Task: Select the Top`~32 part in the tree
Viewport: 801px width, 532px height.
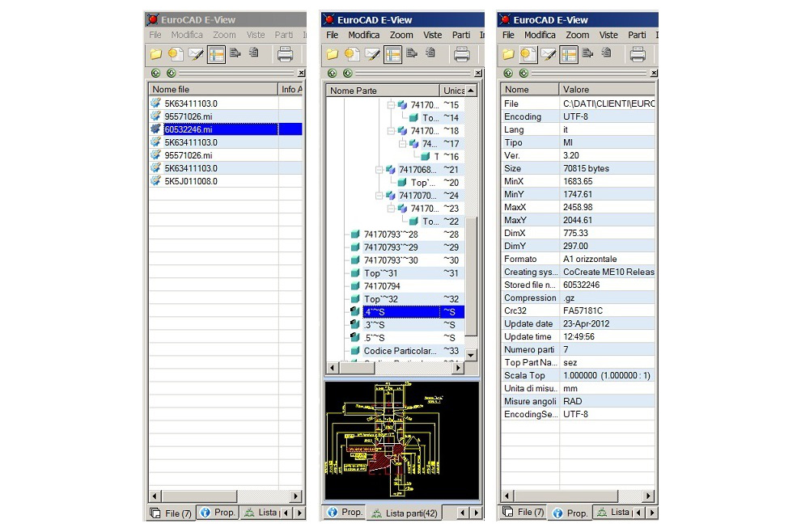Action: point(380,298)
